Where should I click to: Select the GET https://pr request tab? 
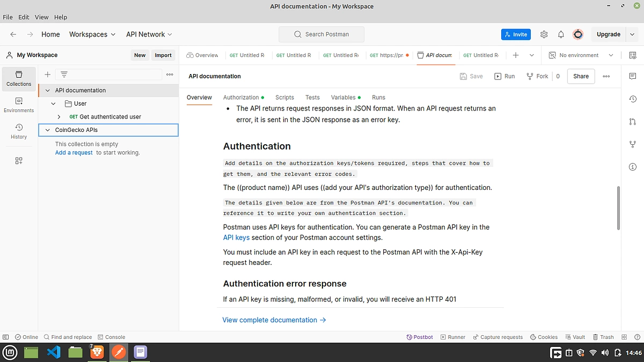[389, 55]
